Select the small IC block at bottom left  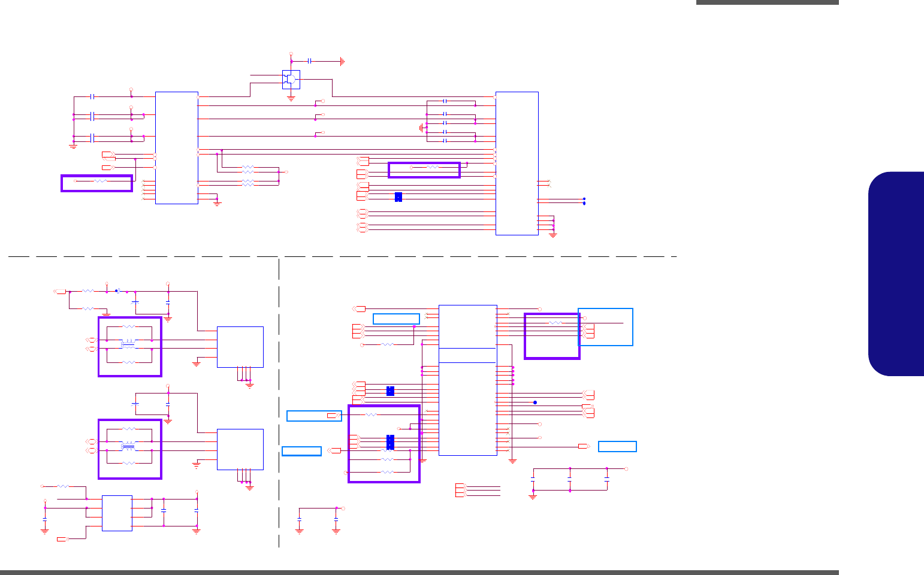click(117, 513)
